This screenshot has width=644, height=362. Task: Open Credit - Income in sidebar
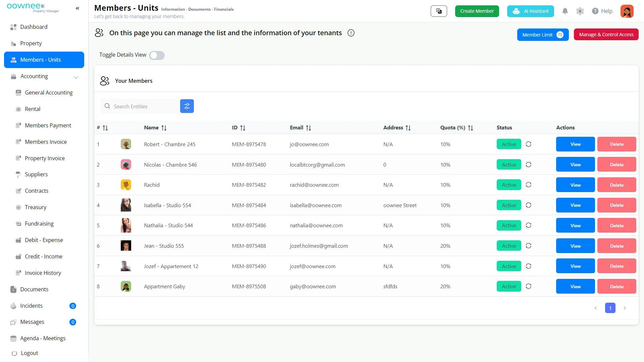[44, 256]
